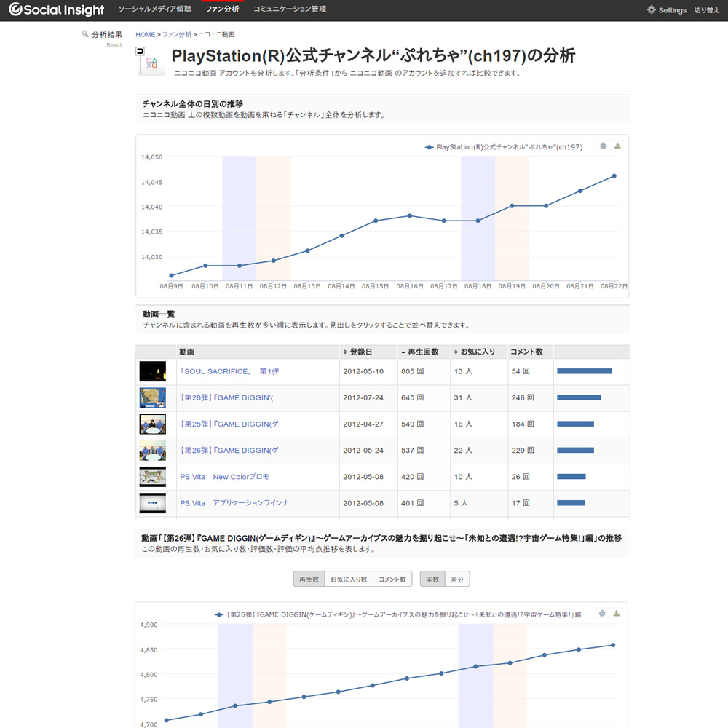Click the play count bar for 第28弾
Screen dimensions: 728x728
(579, 398)
